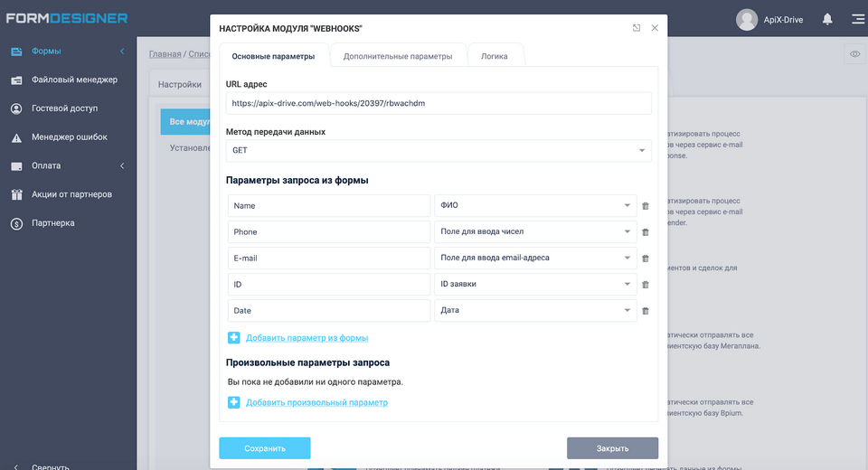Open Менеджер ошибок in sidebar
Viewport: 868px width, 470px height.
pos(69,137)
